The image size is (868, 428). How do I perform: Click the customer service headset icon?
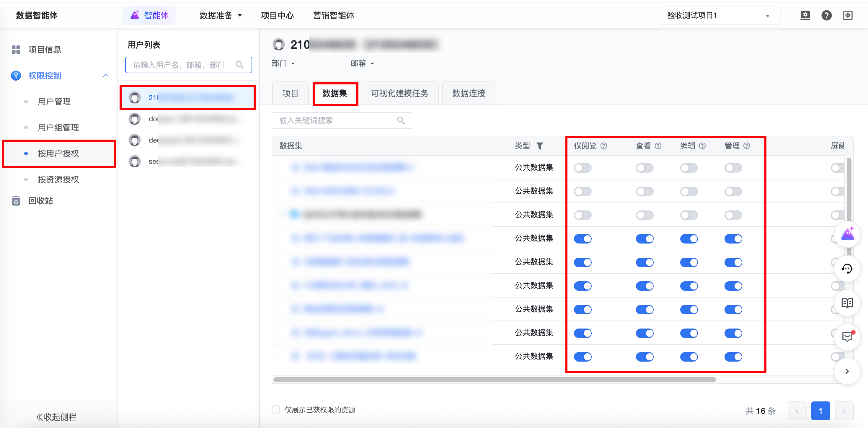point(847,269)
